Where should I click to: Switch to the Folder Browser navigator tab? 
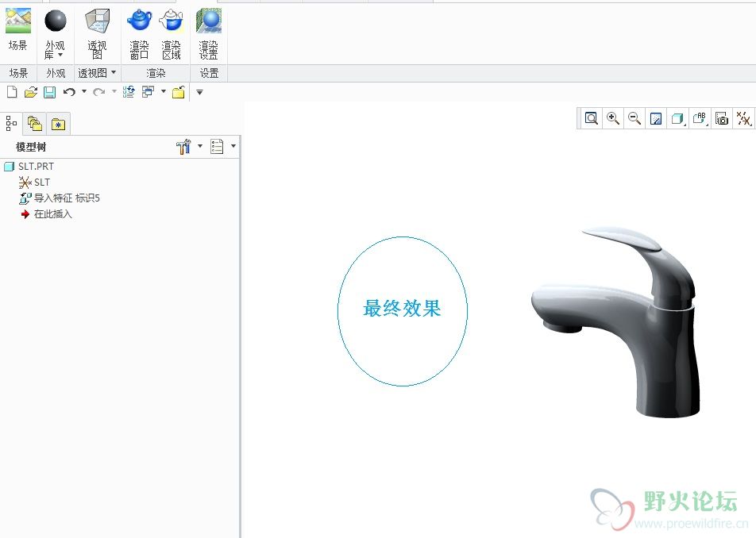[35, 124]
